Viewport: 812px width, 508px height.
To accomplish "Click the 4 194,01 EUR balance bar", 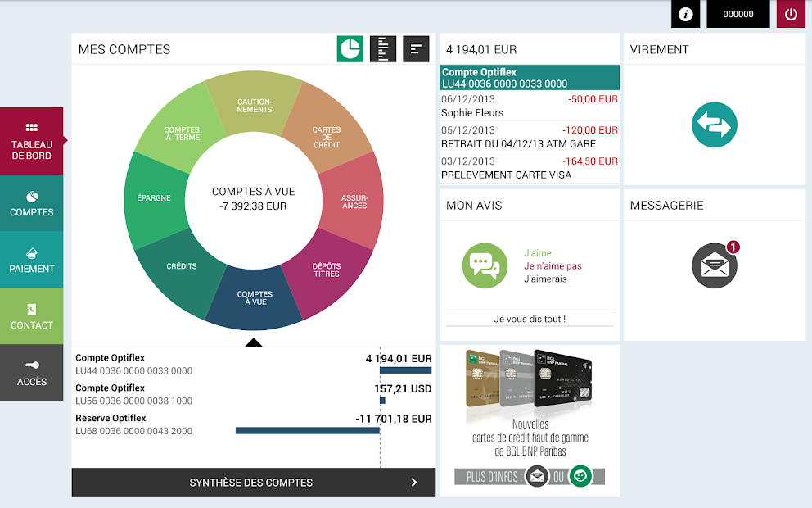I will tap(405, 370).
